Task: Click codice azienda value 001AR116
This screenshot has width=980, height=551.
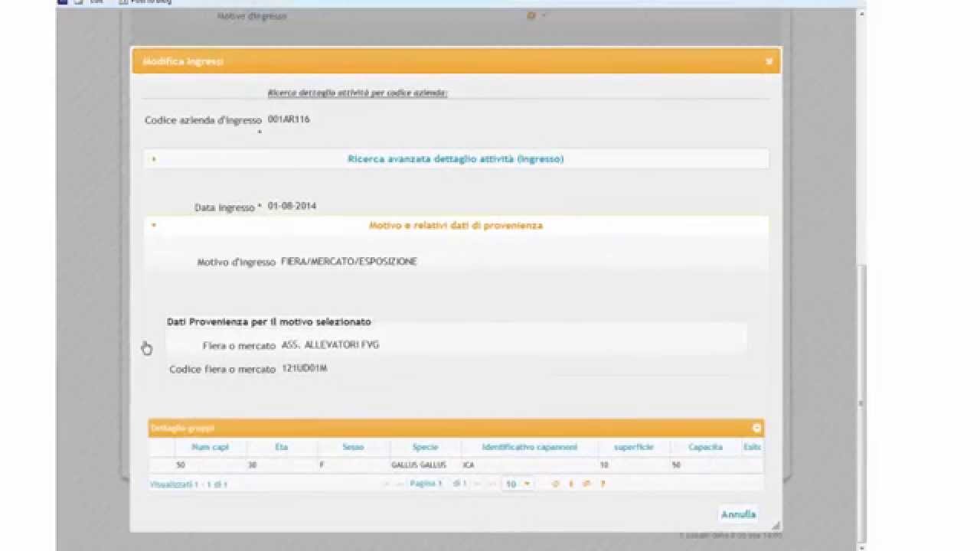Action: 289,119
